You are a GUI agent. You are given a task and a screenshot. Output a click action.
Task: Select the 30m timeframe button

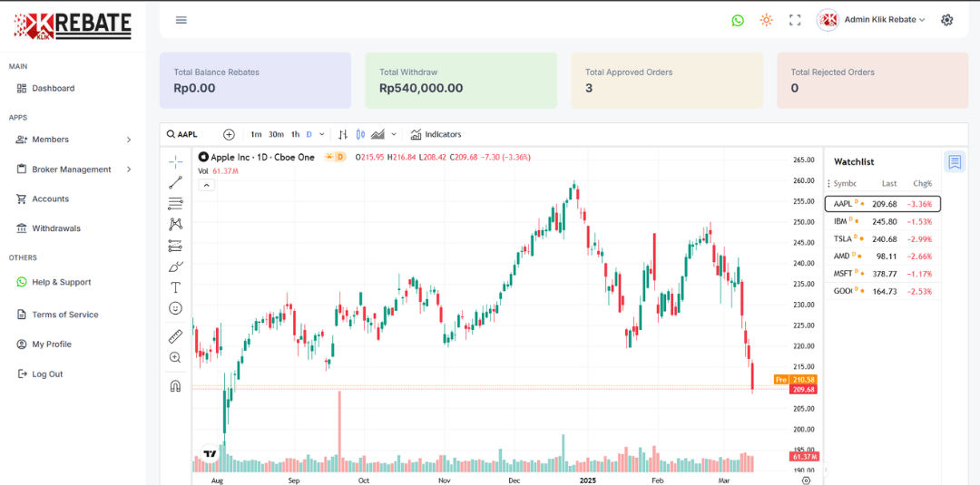pos(276,134)
